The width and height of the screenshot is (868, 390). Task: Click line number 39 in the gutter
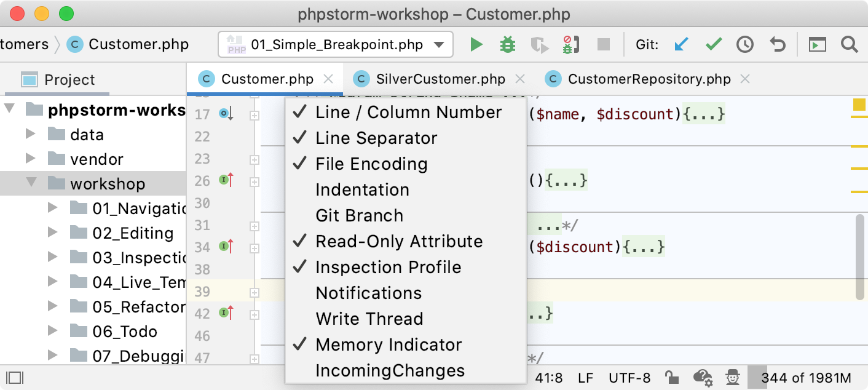[x=202, y=292]
